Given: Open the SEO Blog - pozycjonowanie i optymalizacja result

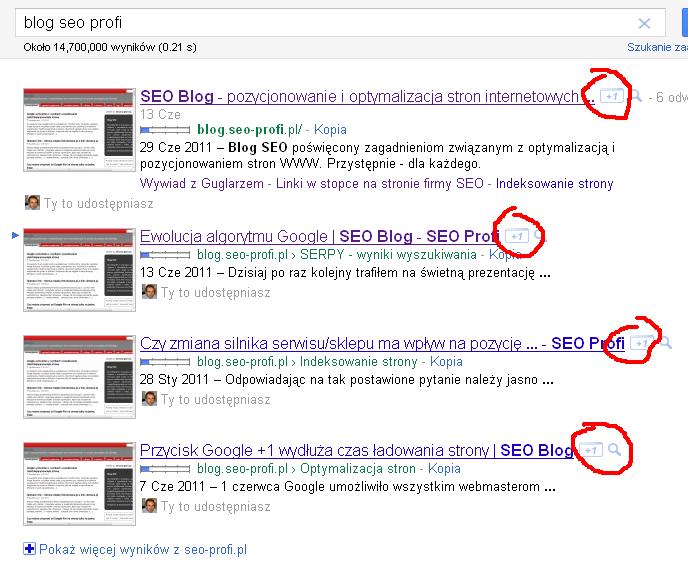Looking at the screenshot, I should pos(367,96).
